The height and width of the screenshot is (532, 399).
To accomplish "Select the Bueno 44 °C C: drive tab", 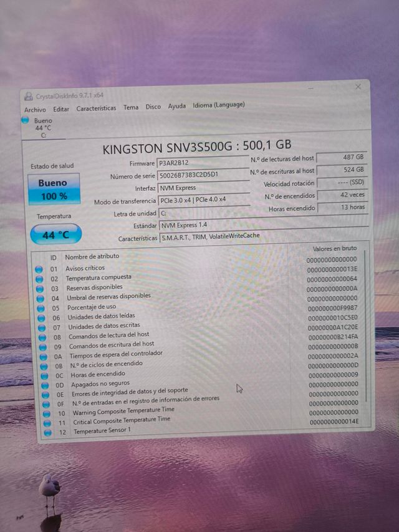I will (x=43, y=128).
